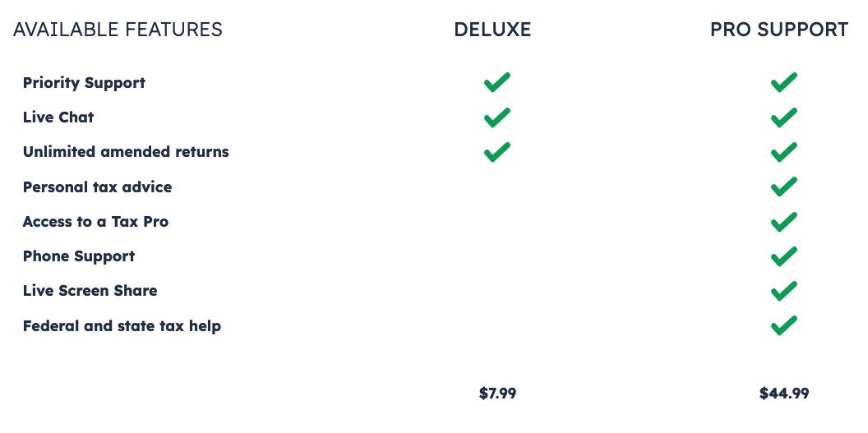Click Pro Support checkmark for Priority Support
The width and height of the screenshot is (868, 433).
tap(784, 83)
